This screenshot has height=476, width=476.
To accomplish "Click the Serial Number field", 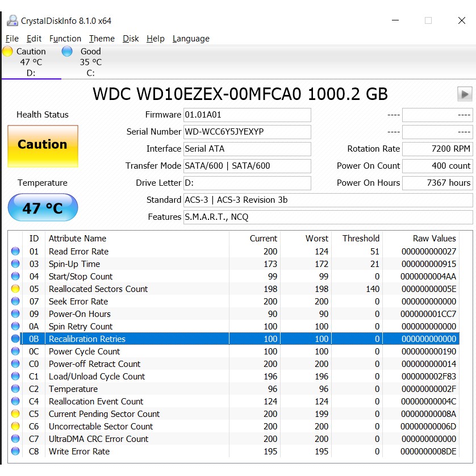I will click(247, 132).
